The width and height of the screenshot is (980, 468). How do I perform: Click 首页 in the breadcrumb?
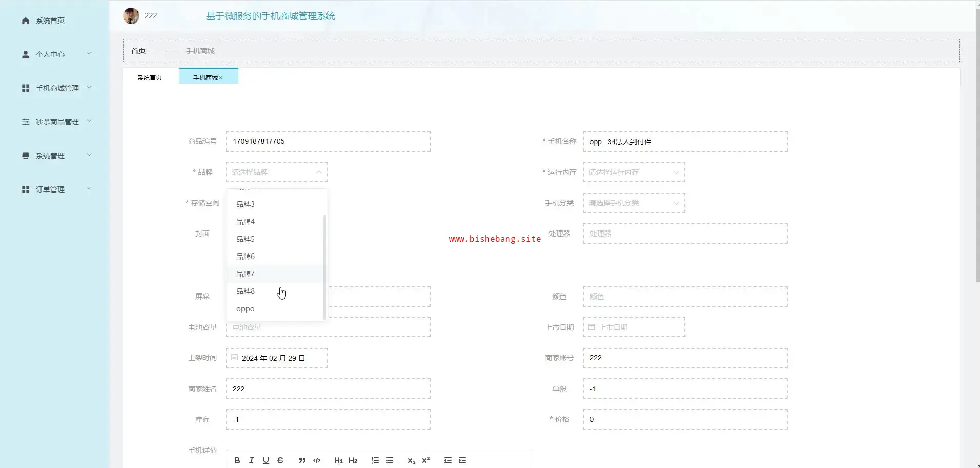coord(138,51)
